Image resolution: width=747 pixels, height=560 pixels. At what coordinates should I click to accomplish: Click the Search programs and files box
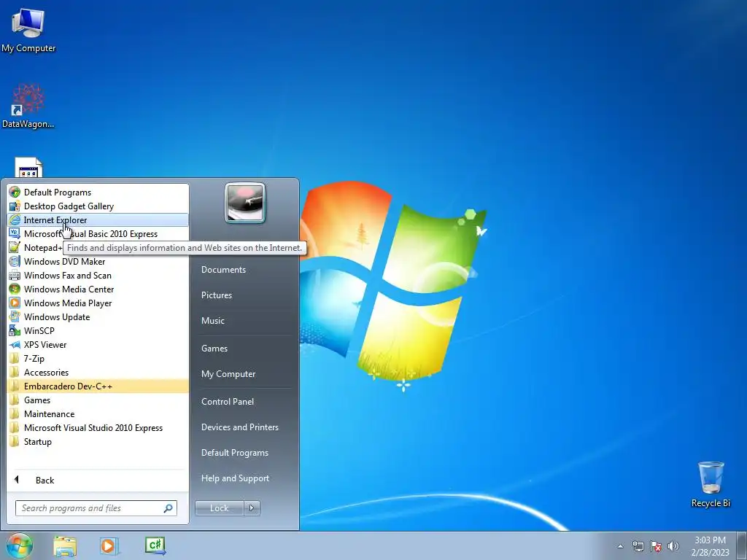point(96,508)
